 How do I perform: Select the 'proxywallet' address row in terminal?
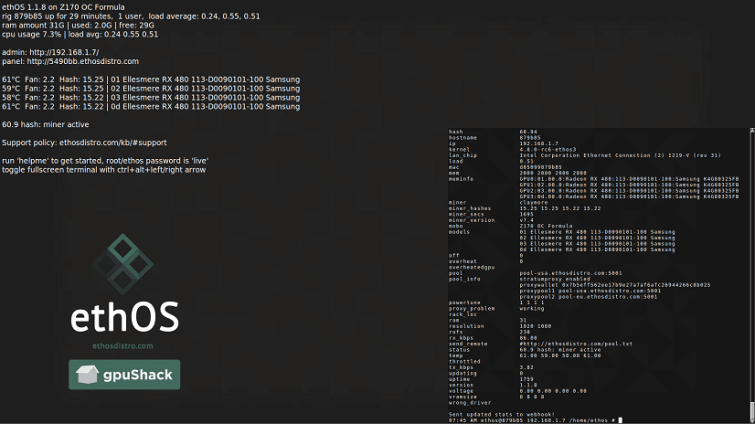615,285
